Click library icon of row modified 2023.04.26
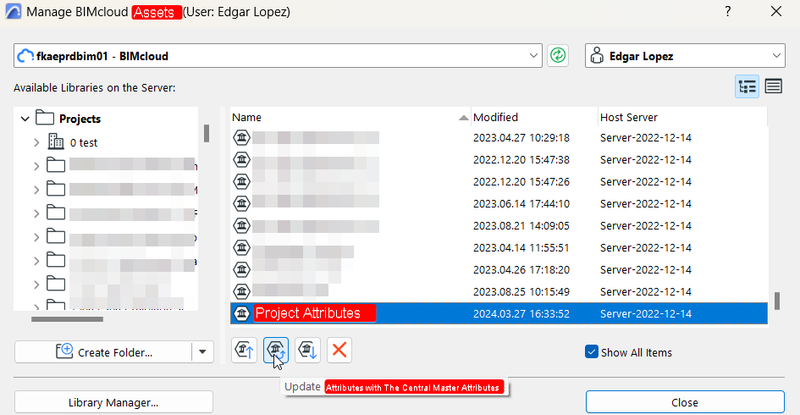The image size is (800, 415). click(x=242, y=270)
